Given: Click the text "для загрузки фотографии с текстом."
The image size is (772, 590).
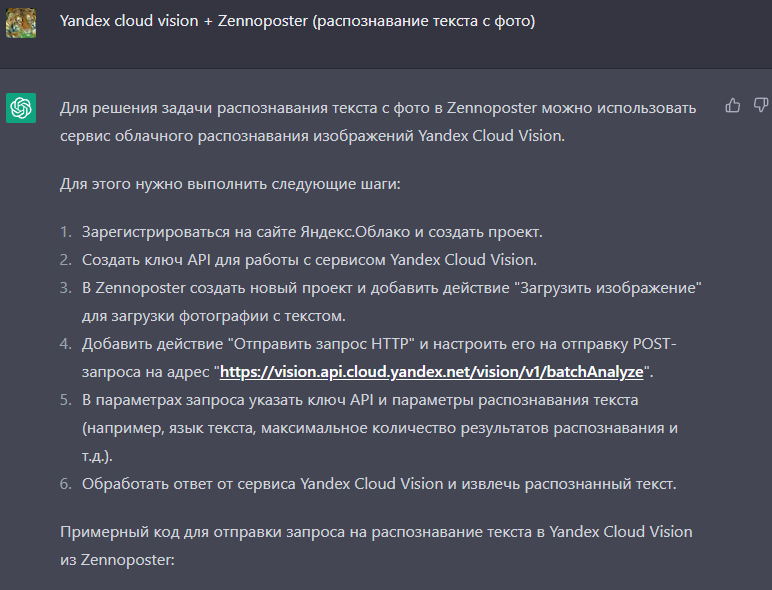Looking at the screenshot, I should point(214,316).
